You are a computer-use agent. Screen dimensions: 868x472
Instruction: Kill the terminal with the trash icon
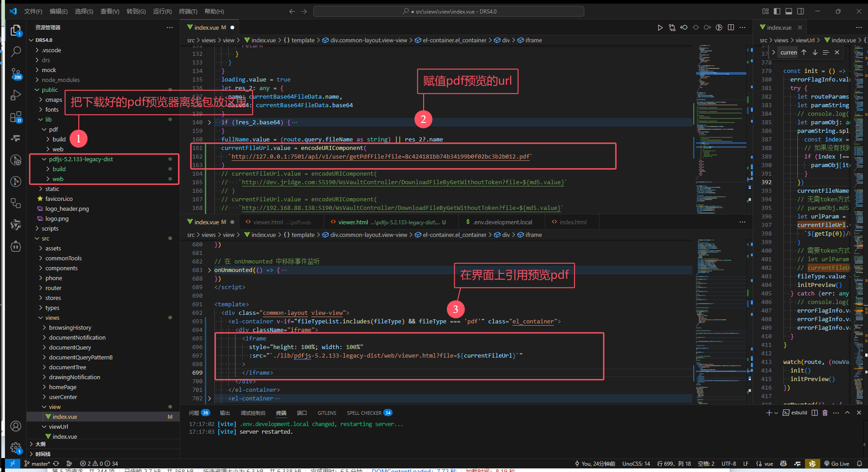click(825, 413)
